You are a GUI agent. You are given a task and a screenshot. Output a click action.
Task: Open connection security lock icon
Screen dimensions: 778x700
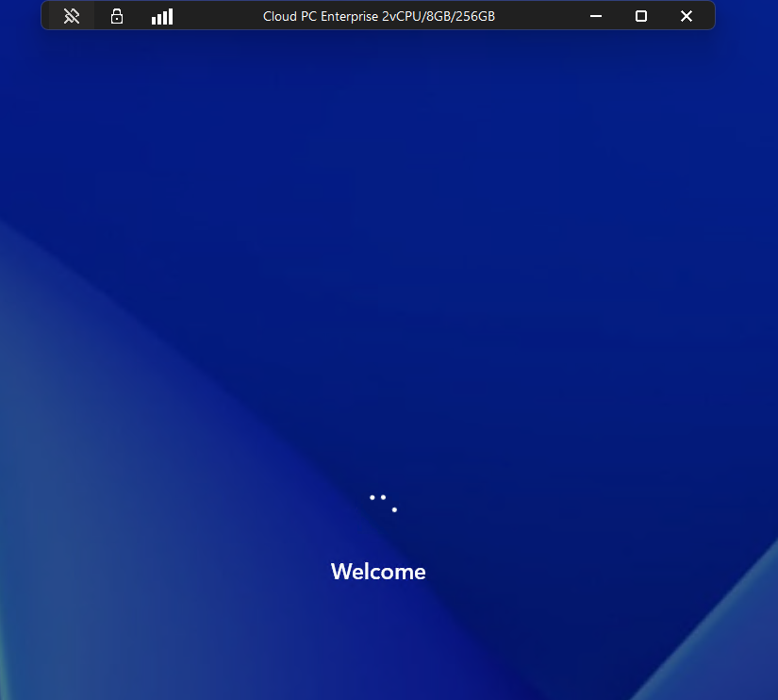click(x=117, y=16)
